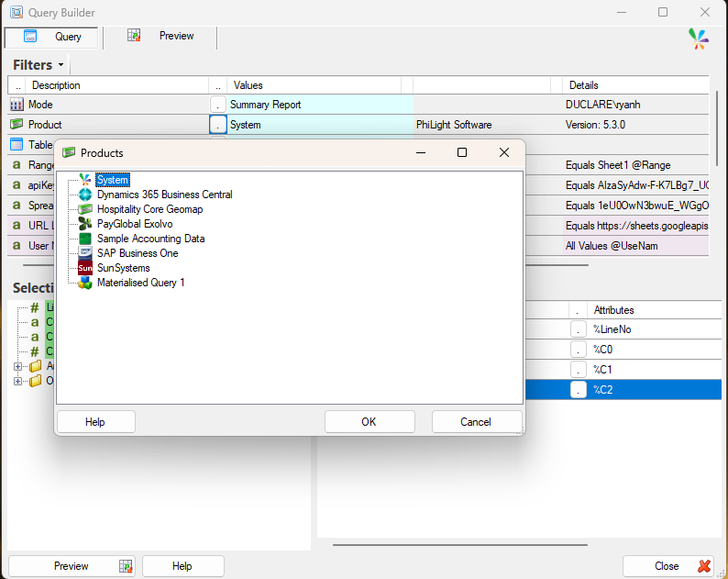Click the Mode filter chart icon
This screenshot has height=579, width=728.
coord(17,104)
